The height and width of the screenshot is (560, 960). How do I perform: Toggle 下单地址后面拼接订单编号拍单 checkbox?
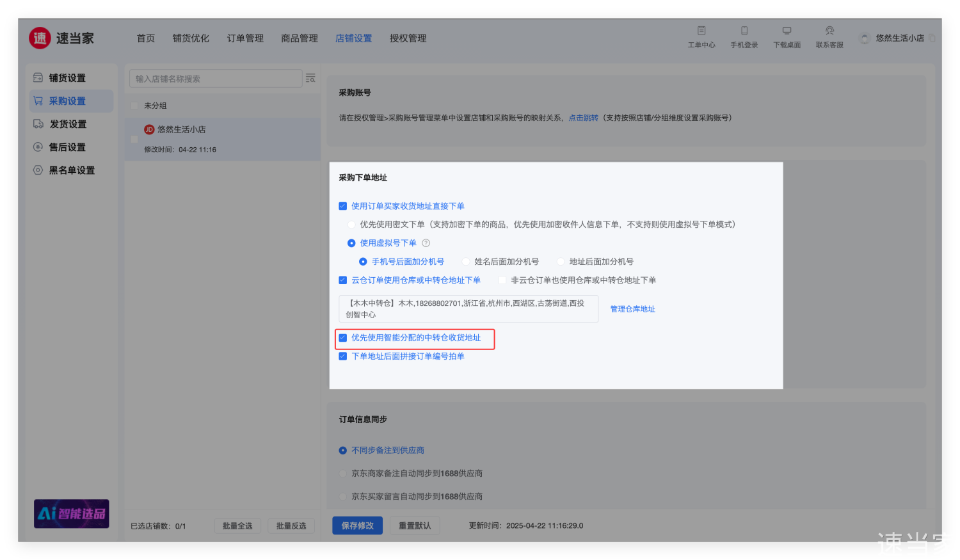pos(343,356)
